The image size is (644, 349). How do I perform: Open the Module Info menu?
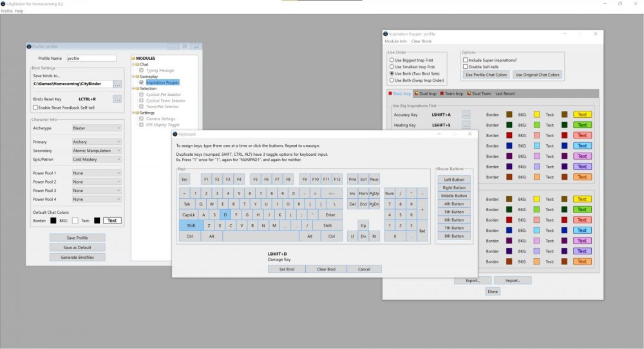pyautogui.click(x=395, y=41)
